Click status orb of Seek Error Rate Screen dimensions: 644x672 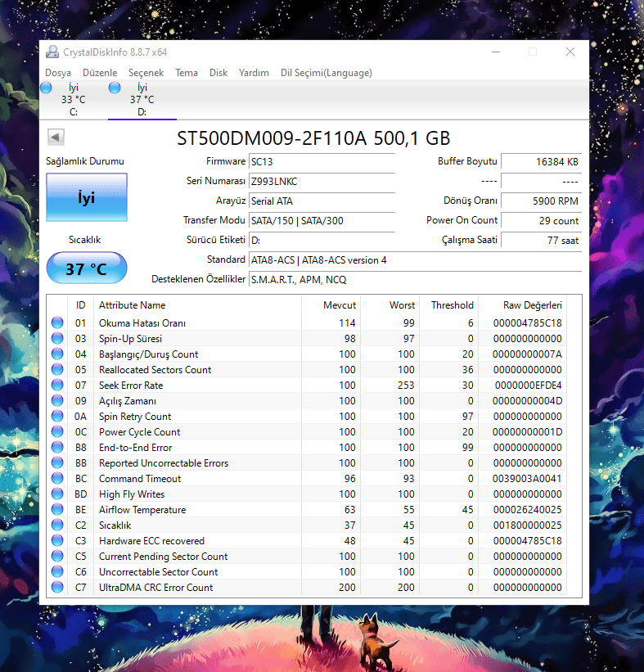click(57, 385)
